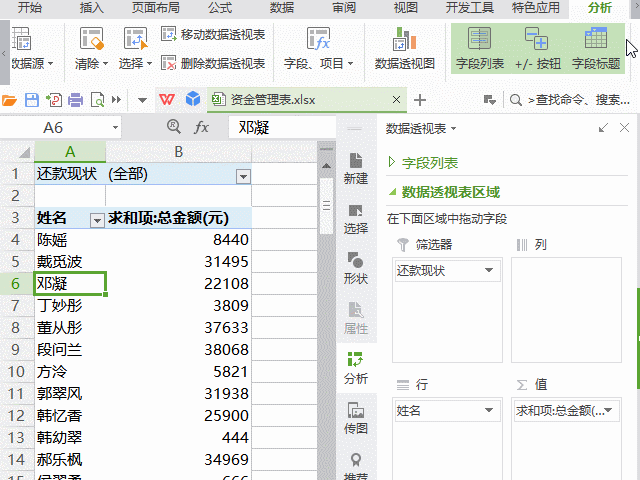Screen dimensions: 640x480
Task: Open the 还款现状 (全部) filter dropdown in B1
Action: click(243, 176)
